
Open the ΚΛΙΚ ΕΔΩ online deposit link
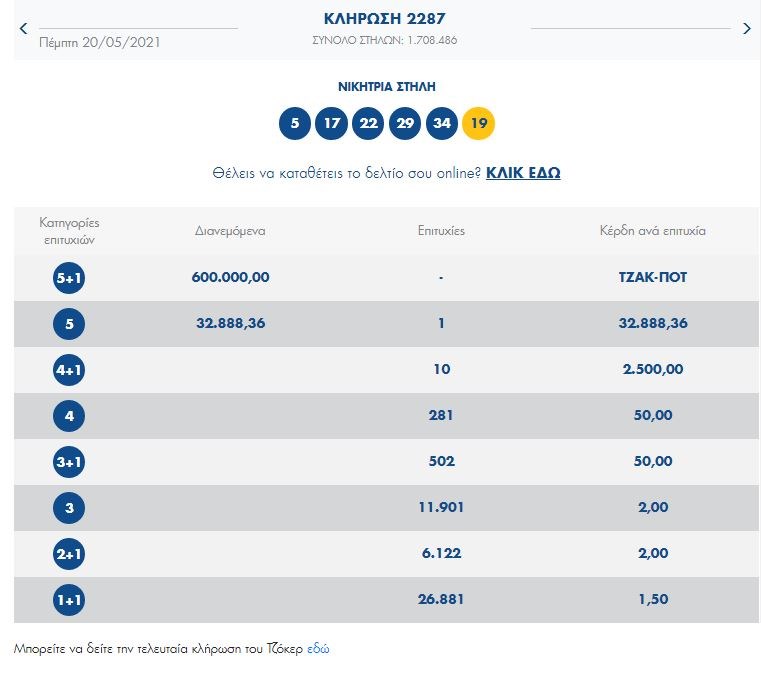click(x=523, y=173)
